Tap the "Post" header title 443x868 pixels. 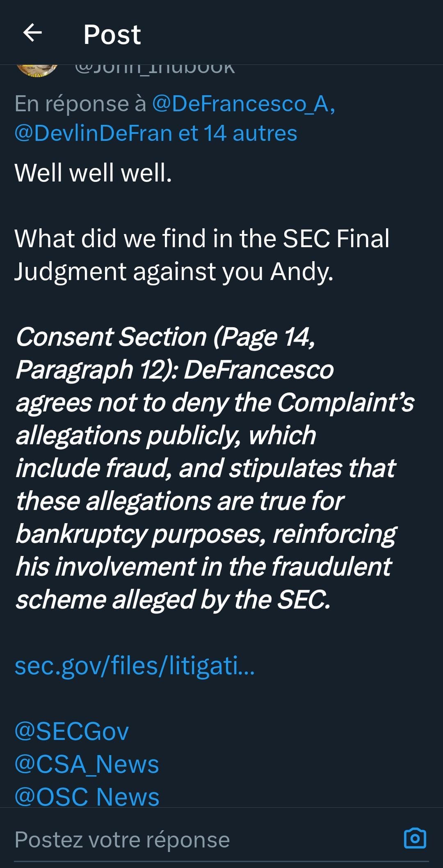(112, 34)
